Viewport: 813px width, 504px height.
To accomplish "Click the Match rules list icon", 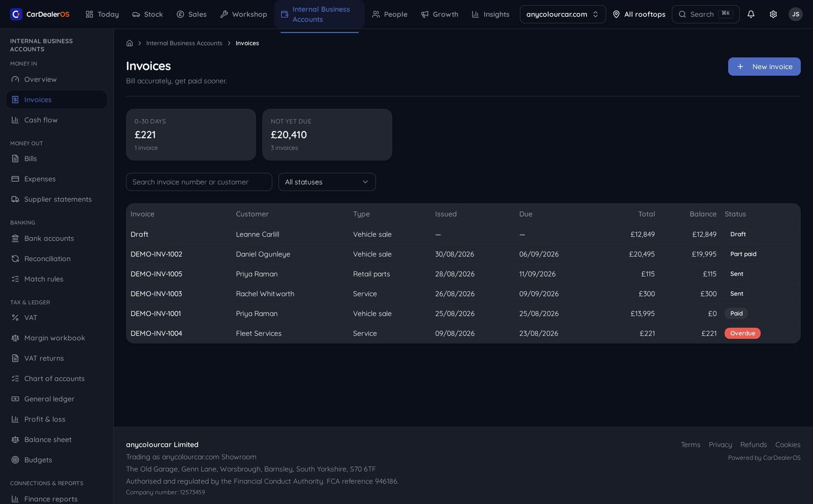I will click(x=15, y=279).
